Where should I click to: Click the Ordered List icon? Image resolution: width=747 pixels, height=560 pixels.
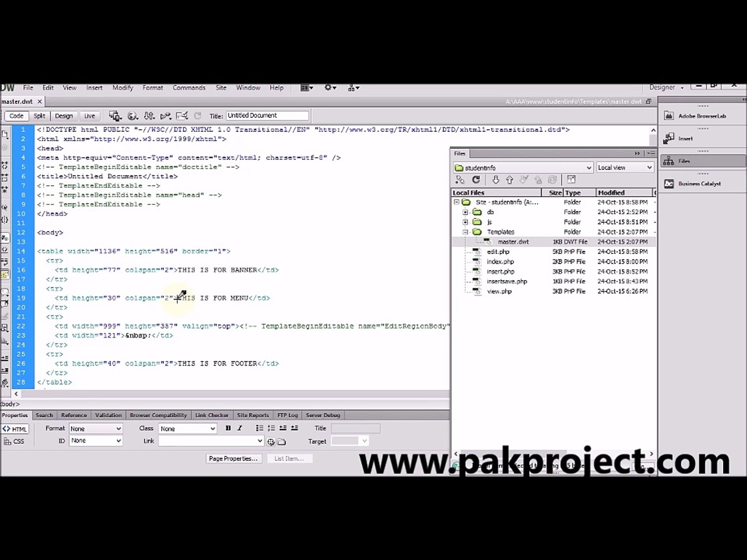tap(271, 428)
